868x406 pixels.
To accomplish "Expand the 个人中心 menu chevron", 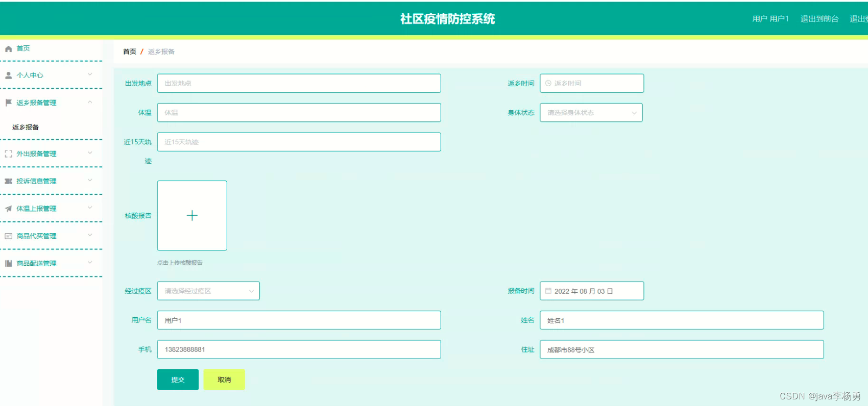I will 90,74.
